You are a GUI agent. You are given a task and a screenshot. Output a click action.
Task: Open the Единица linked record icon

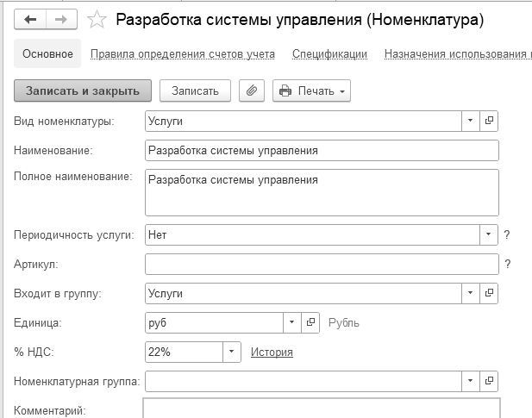[x=311, y=322]
